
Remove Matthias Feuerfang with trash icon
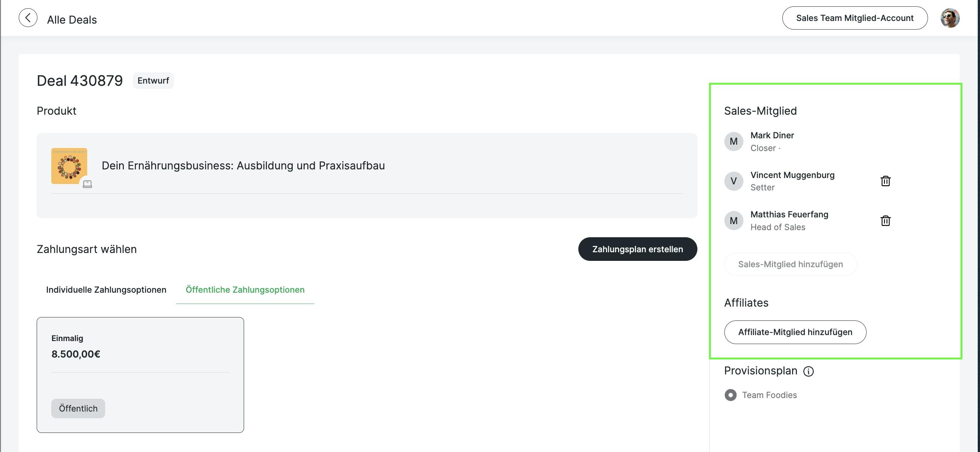click(x=885, y=220)
